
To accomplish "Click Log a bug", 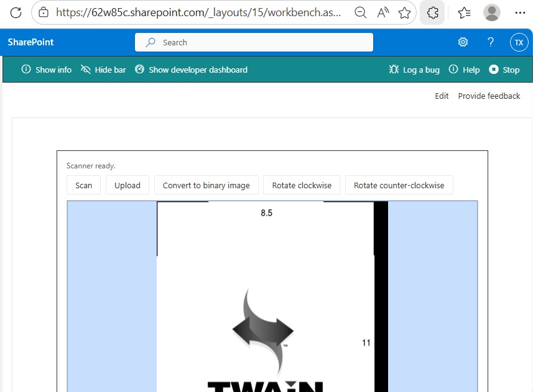I will 414,70.
